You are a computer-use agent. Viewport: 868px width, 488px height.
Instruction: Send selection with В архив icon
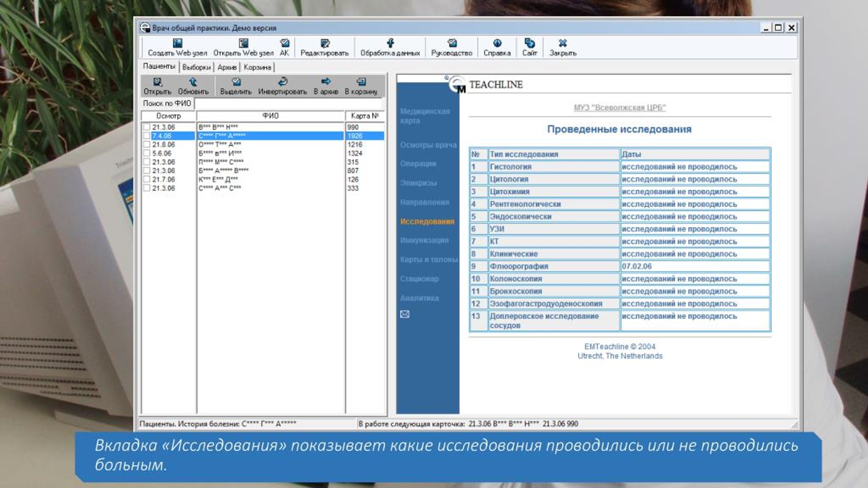click(x=326, y=81)
